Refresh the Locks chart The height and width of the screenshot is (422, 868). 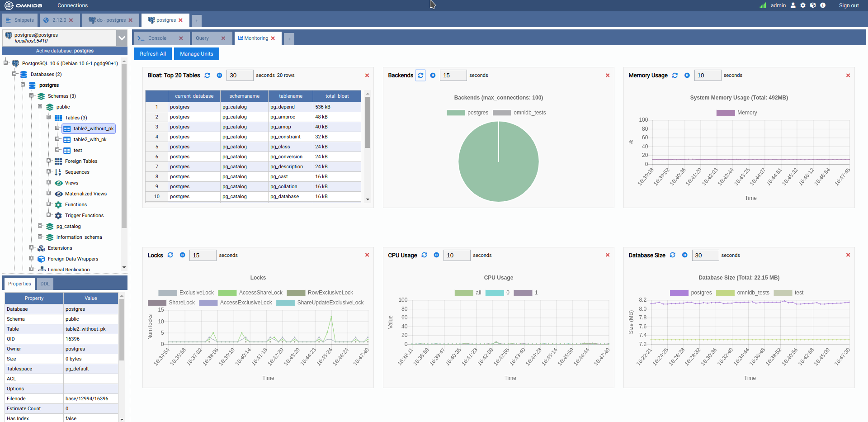[x=170, y=255]
